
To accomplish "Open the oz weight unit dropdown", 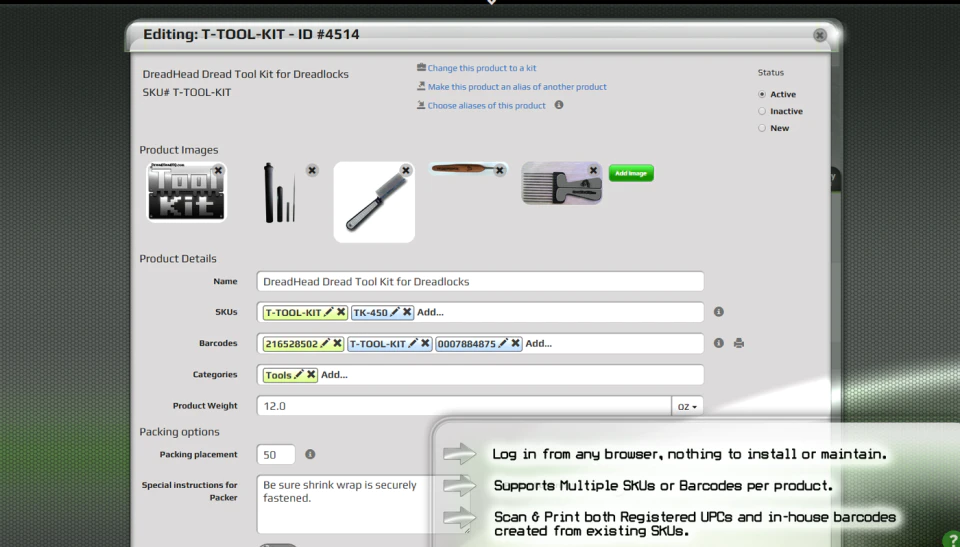I will (x=687, y=406).
